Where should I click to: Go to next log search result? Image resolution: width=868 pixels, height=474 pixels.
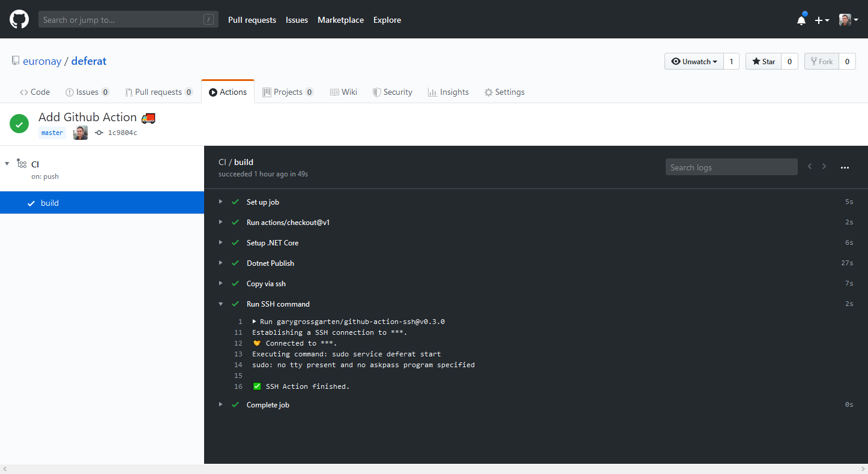coord(824,166)
